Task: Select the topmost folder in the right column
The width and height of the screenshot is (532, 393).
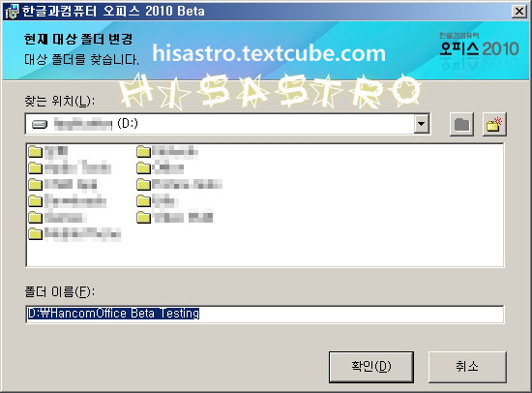Action: [167, 151]
